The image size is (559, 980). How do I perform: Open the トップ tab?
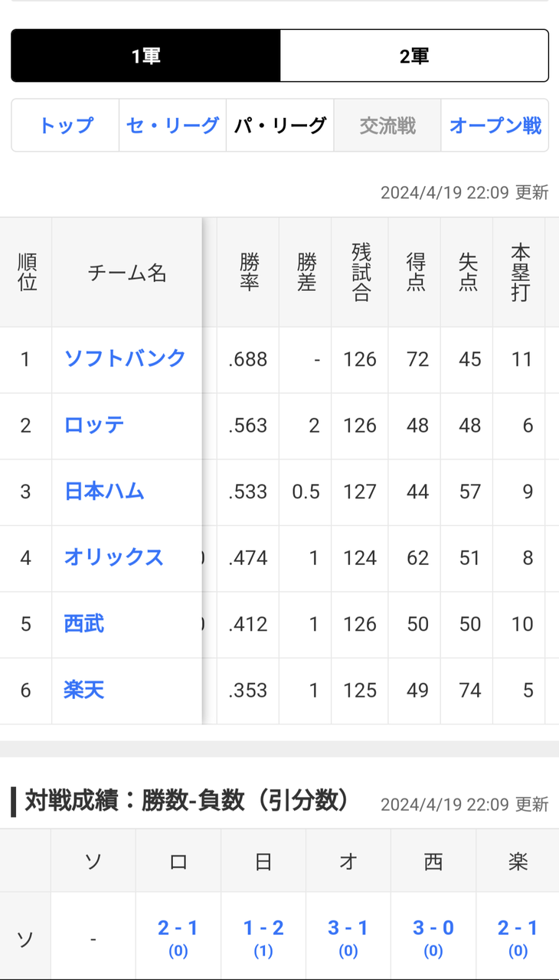coord(66,126)
